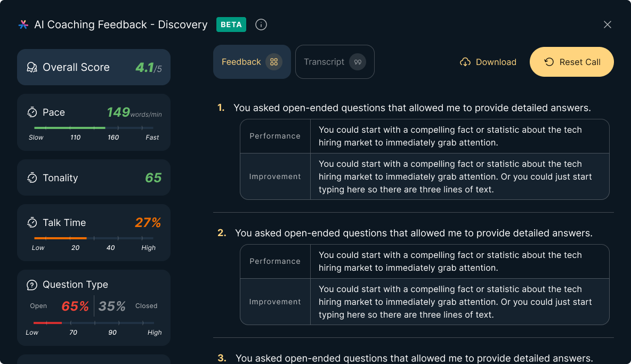This screenshot has height=364, width=631.
Task: Click the info icon beside BETA badge
Action: click(261, 25)
